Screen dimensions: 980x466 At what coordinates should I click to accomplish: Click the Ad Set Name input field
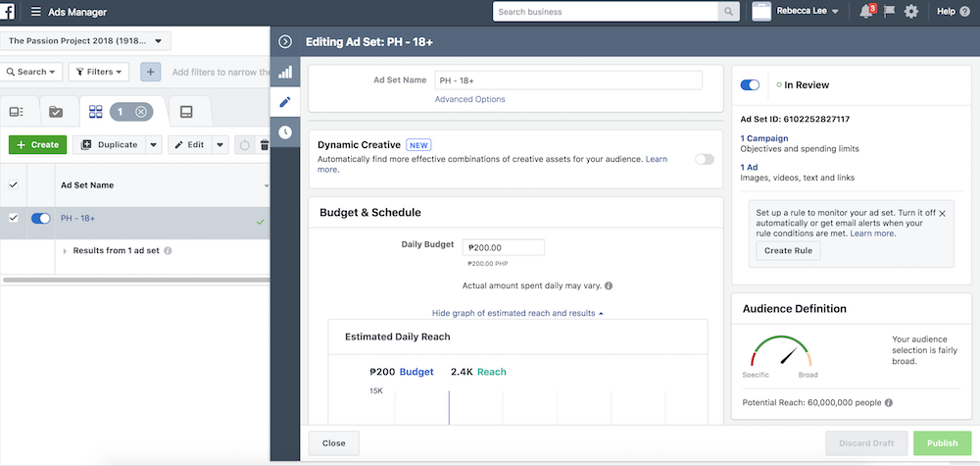pos(568,80)
